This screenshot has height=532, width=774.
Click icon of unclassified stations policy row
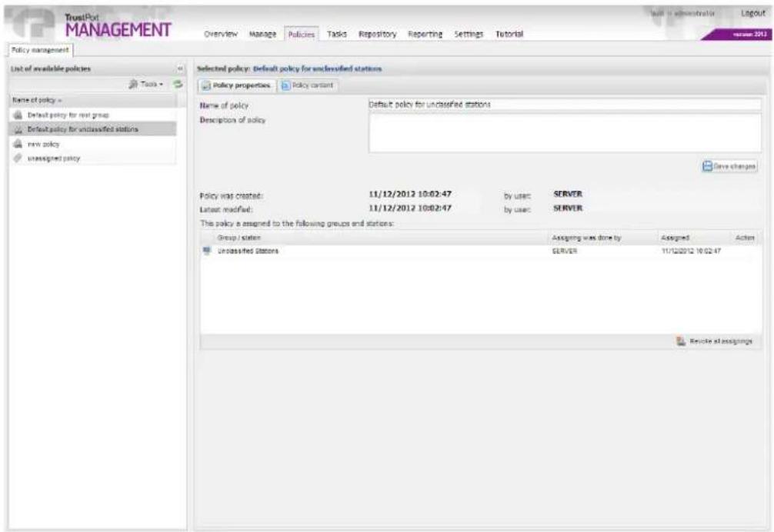click(x=18, y=130)
